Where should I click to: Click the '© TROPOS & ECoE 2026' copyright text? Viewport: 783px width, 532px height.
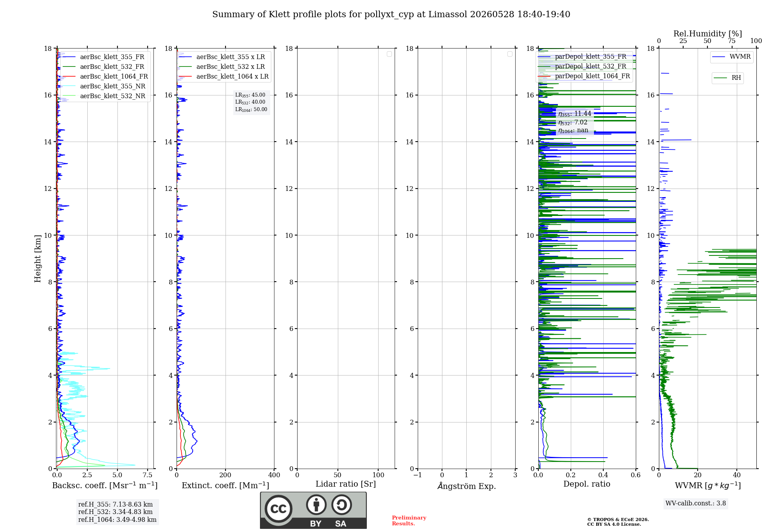pyautogui.click(x=618, y=519)
